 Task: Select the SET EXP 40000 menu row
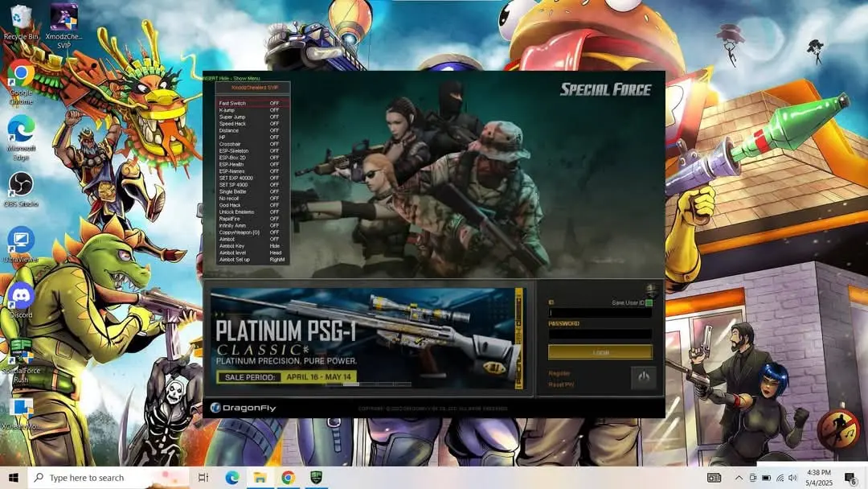[x=252, y=178]
